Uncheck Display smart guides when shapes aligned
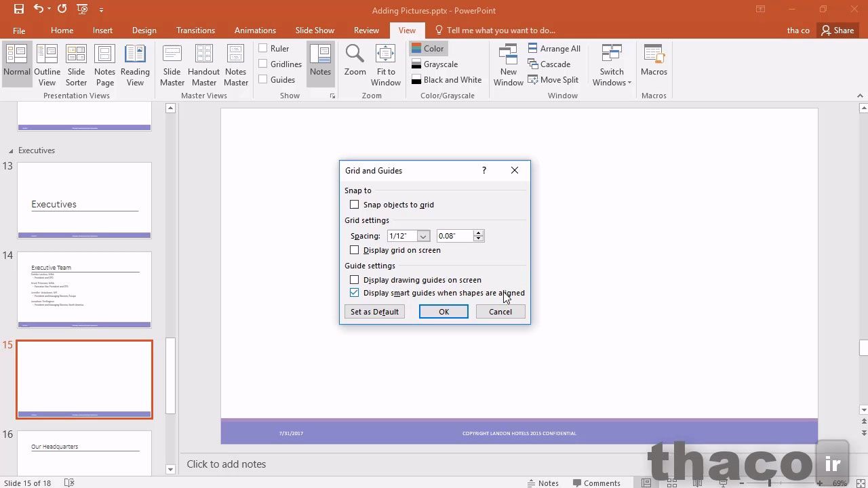 (354, 293)
